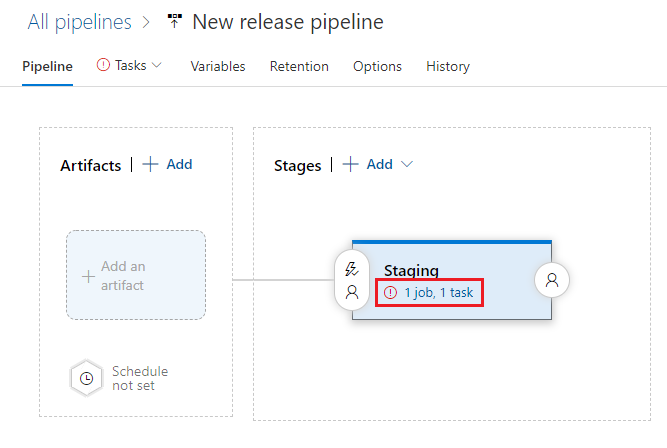667x448 pixels.
Task: Go to the Options tab
Action: coord(377,66)
